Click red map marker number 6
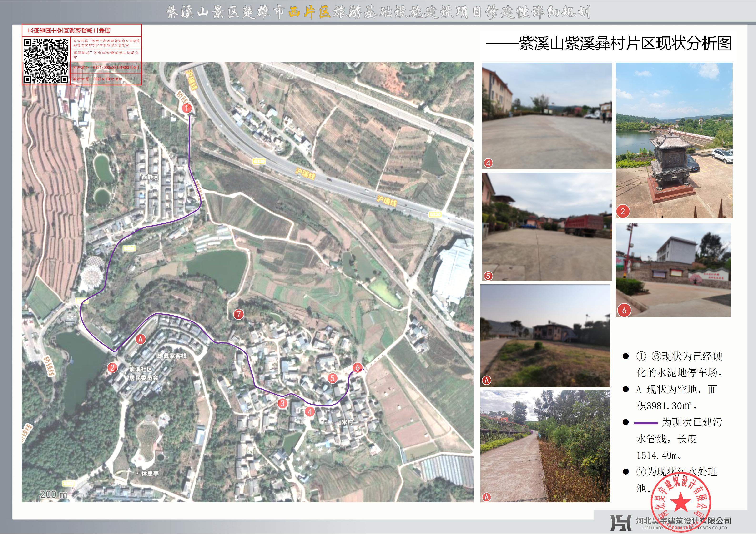 [357, 367]
